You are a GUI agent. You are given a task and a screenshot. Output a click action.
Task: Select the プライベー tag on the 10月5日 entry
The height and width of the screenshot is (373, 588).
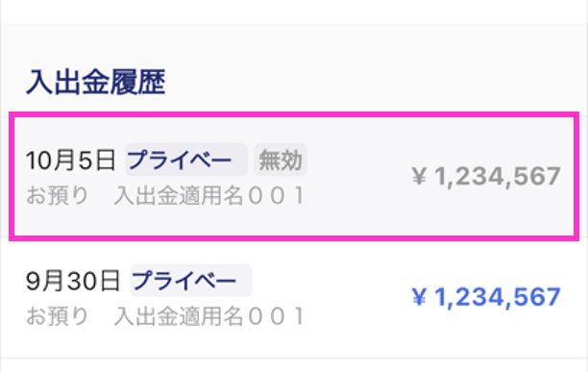(186, 160)
